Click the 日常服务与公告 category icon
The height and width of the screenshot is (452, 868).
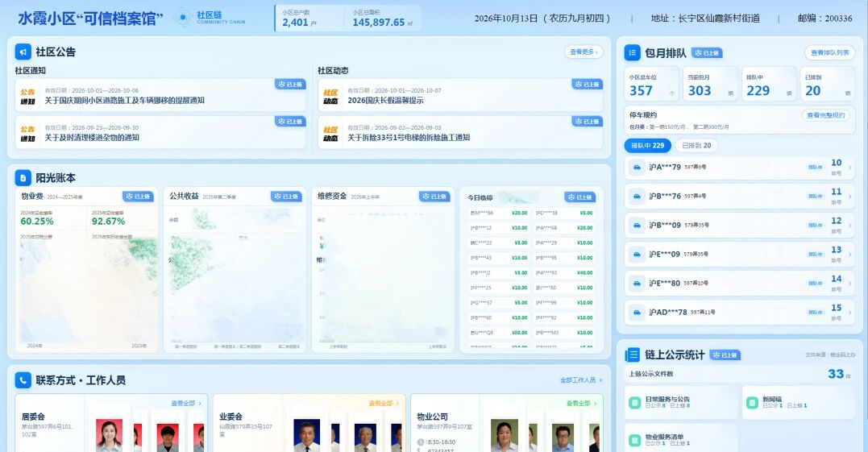pyautogui.click(x=635, y=402)
